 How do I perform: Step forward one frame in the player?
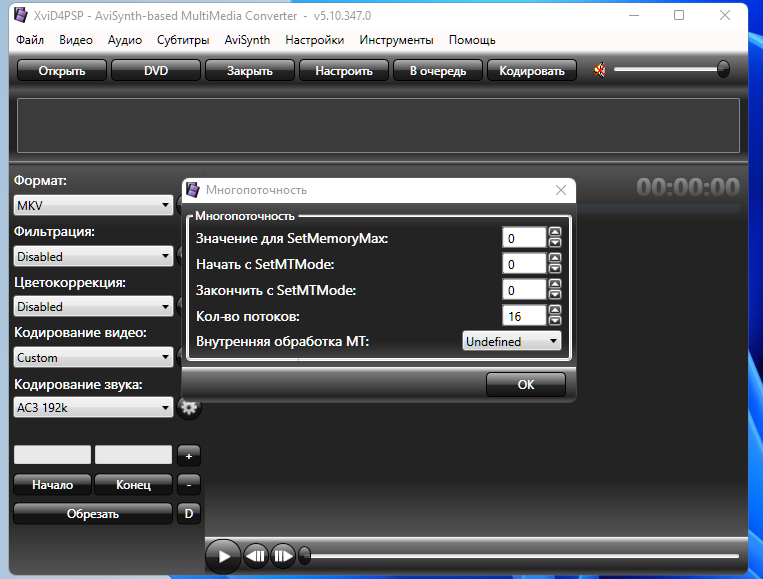(x=283, y=555)
